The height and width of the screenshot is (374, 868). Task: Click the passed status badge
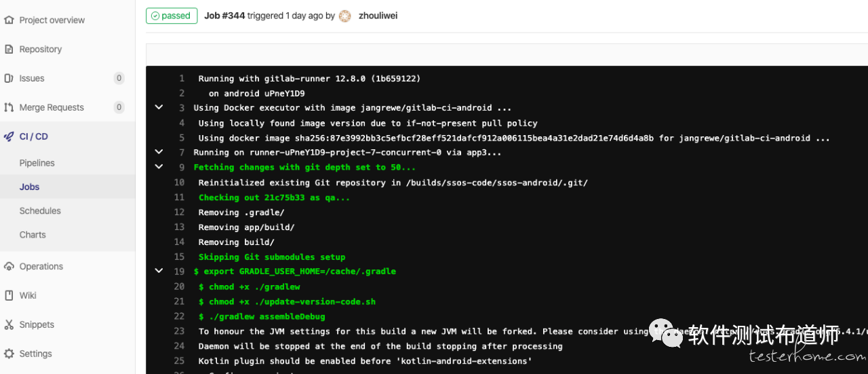tap(172, 16)
